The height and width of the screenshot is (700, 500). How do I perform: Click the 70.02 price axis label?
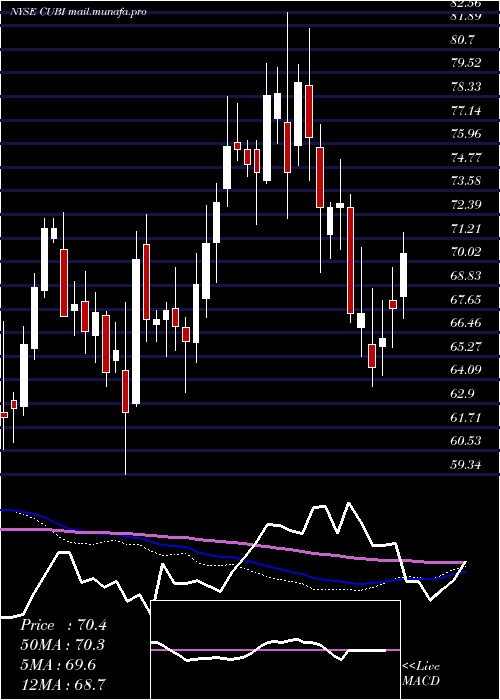[466, 252]
